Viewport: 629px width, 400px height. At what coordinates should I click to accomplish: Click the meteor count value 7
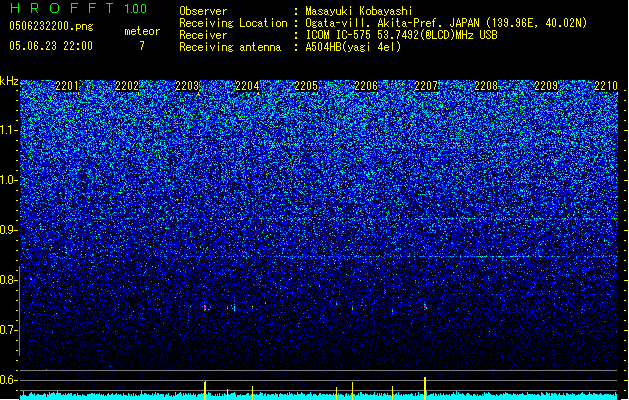point(142,46)
